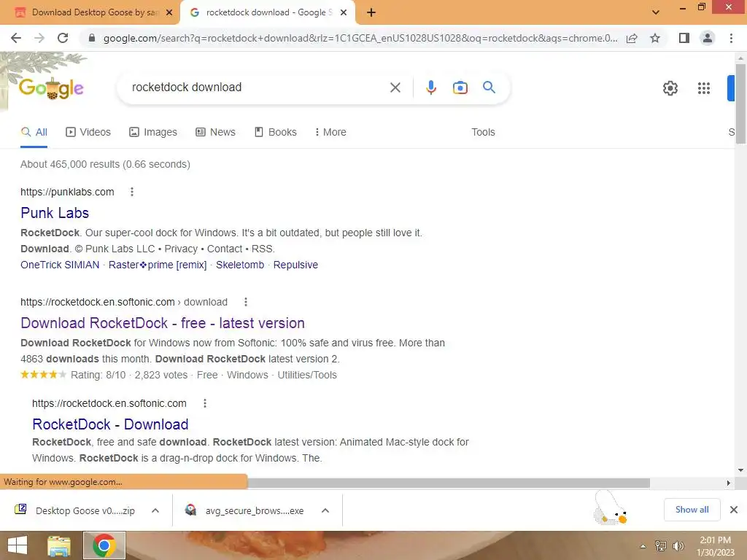The image size is (747, 560).
Task: Open Google quick settings gear
Action: point(670,88)
